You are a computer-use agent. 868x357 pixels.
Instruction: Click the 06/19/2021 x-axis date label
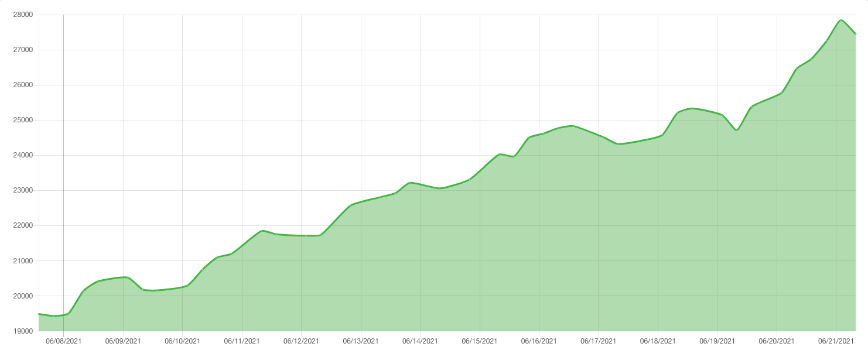click(717, 341)
